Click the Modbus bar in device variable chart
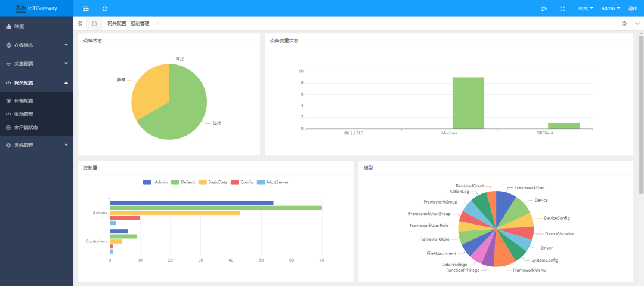644x286 pixels. tap(467, 103)
